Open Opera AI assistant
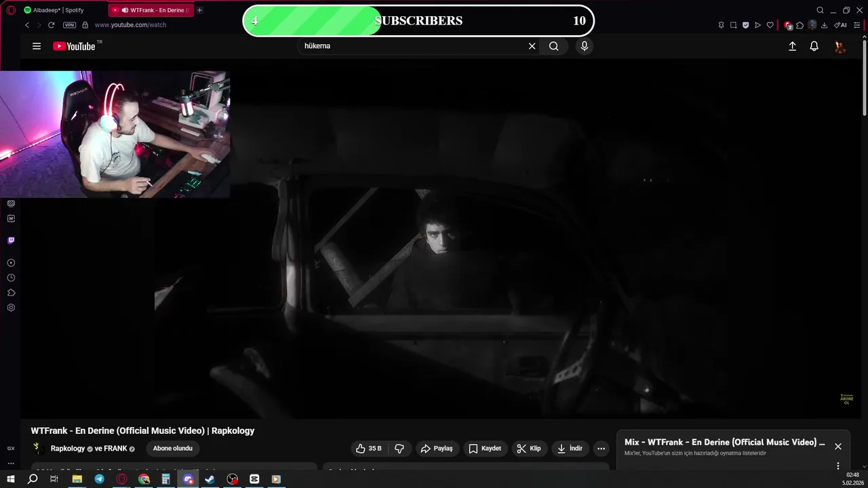The image size is (868, 488). [840, 25]
